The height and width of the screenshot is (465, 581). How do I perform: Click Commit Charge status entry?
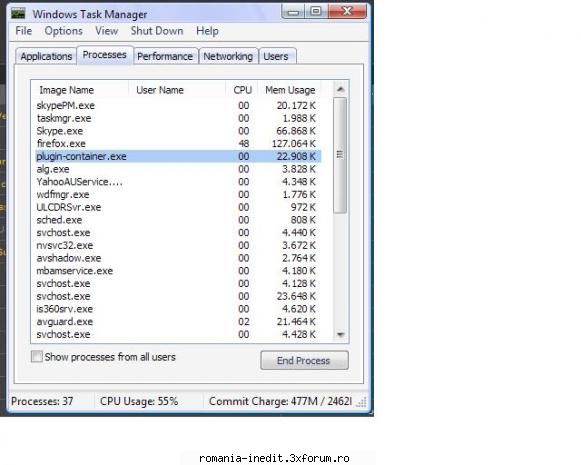click(280, 401)
